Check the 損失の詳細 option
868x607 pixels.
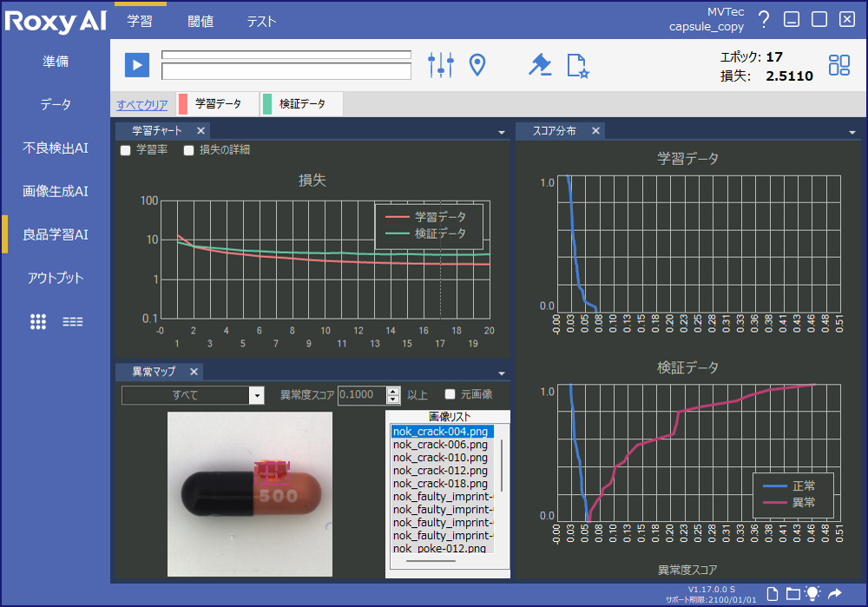[187, 150]
